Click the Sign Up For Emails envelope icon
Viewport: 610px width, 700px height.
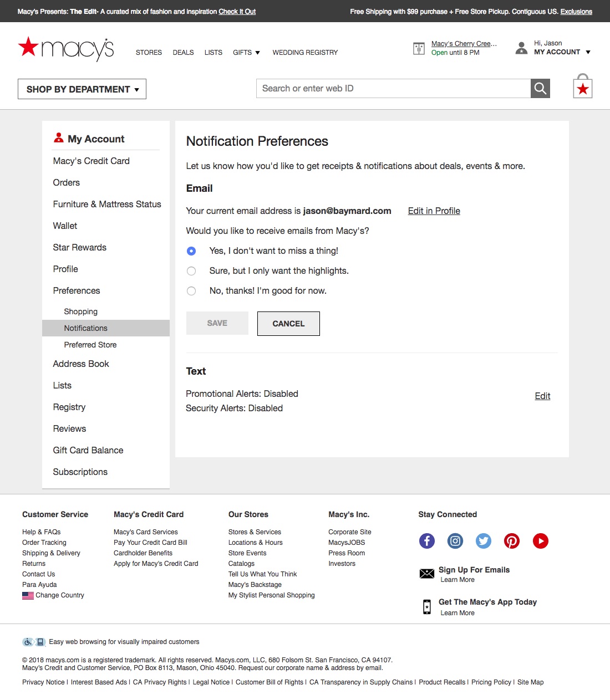pos(426,574)
